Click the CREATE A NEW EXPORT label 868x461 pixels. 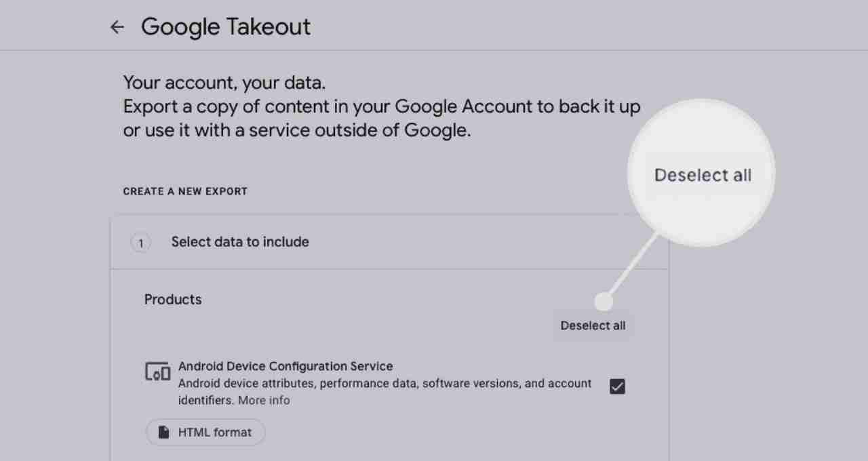click(x=185, y=191)
